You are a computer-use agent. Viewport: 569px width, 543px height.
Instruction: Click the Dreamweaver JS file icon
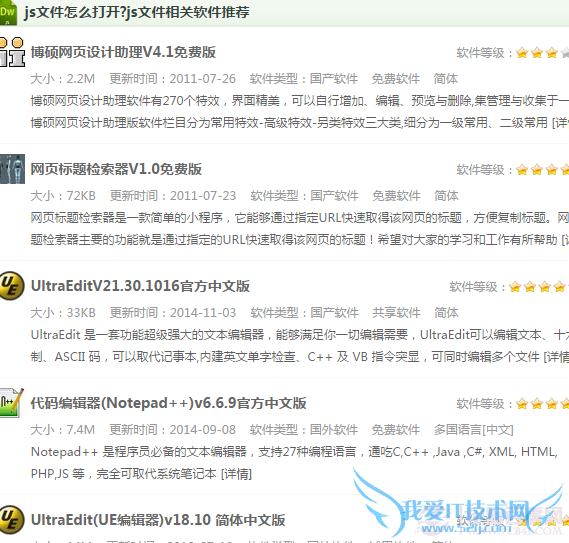pos(8,12)
